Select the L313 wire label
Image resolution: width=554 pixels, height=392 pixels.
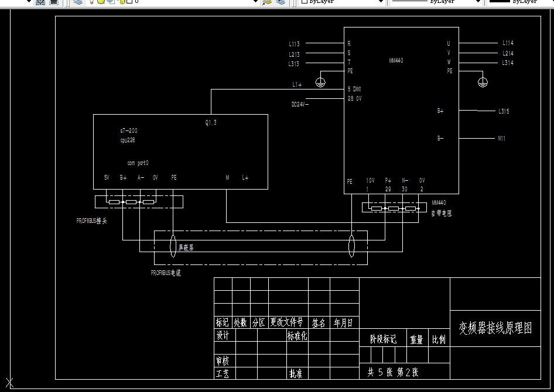(293, 64)
